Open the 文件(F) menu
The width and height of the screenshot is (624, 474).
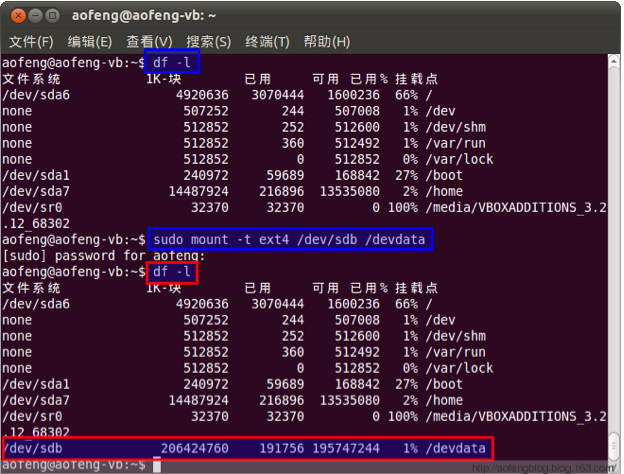(x=31, y=41)
